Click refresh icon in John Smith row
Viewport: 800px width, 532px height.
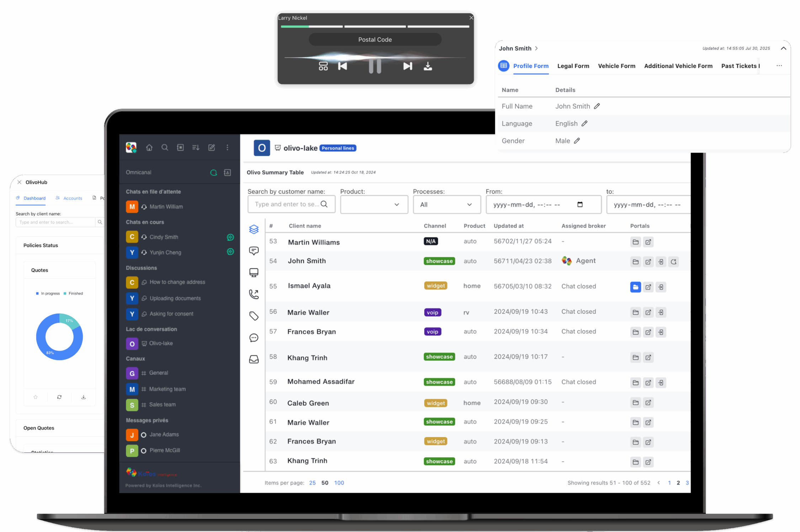coord(673,262)
